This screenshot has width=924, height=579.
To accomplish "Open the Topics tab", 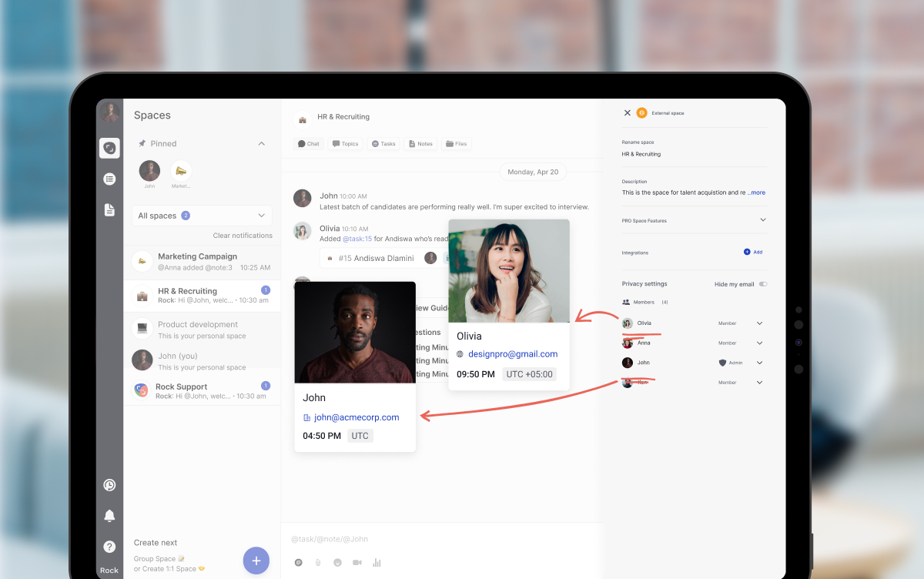I will click(x=345, y=143).
